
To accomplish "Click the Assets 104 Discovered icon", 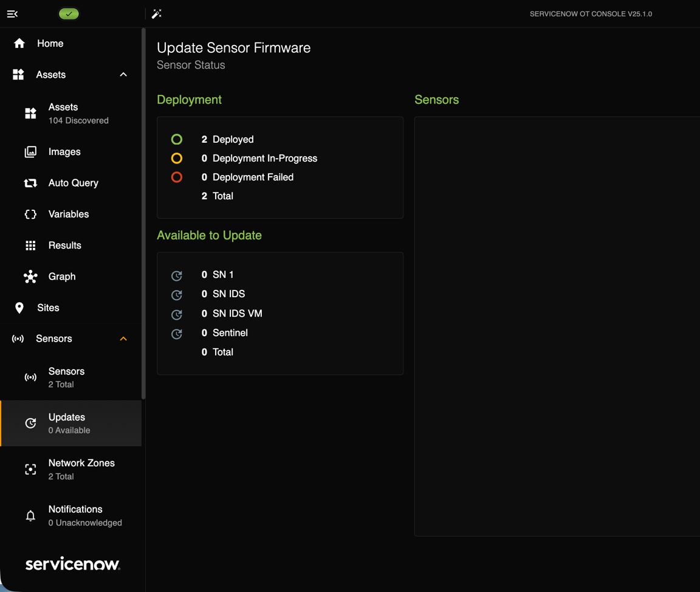I will point(30,114).
